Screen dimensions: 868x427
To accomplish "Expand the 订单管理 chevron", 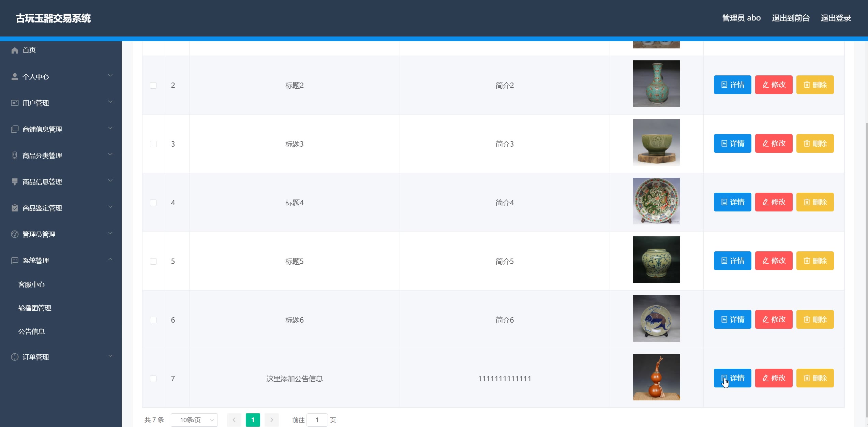I will (x=110, y=356).
